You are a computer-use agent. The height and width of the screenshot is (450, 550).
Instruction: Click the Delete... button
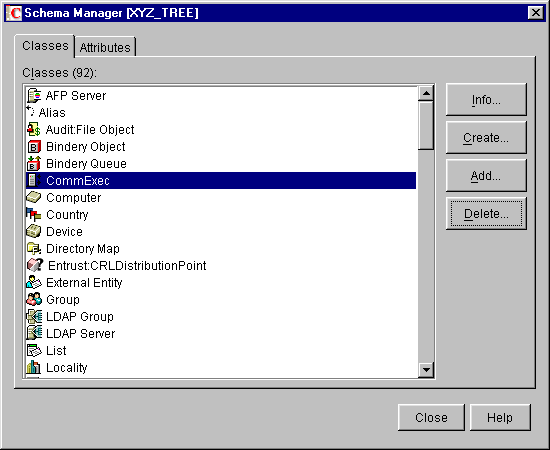click(x=486, y=213)
